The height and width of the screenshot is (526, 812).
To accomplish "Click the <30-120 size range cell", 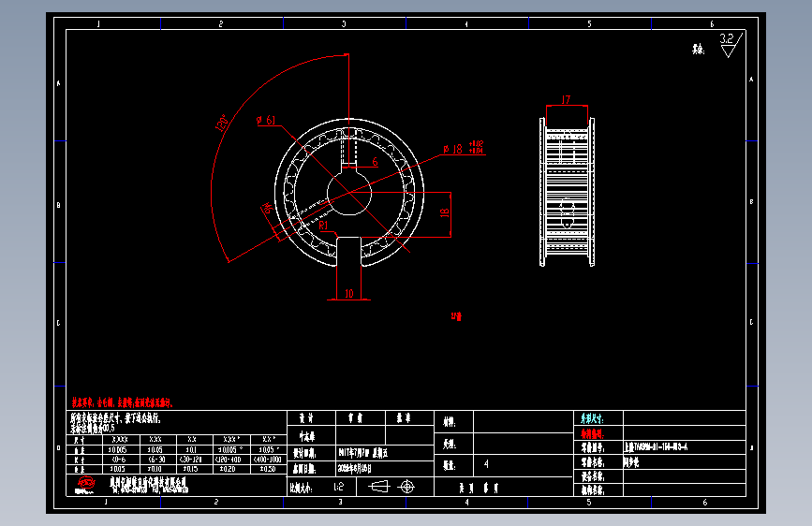I will 194,460.
